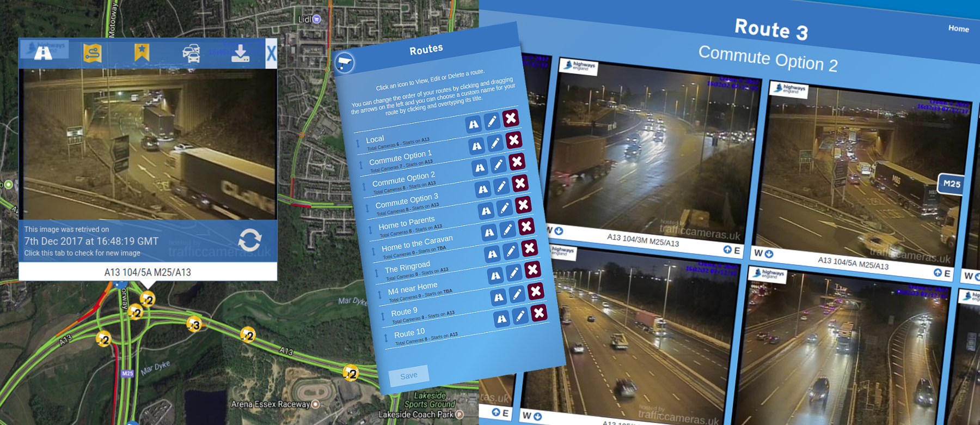View the Commute Option 2 route
Viewport: 980px width, 425px height.
480,168
